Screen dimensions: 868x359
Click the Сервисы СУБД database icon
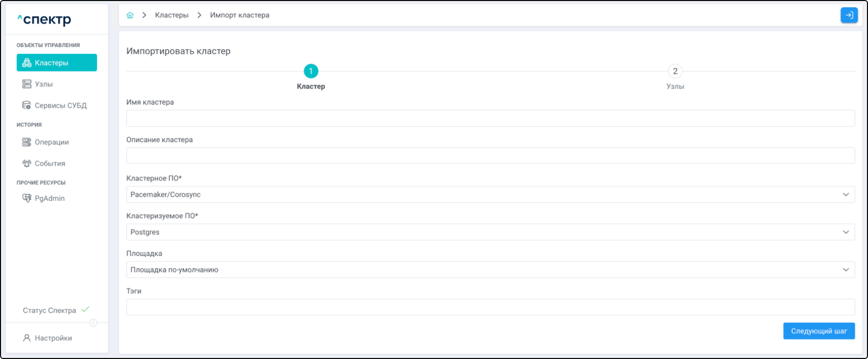[x=26, y=106]
